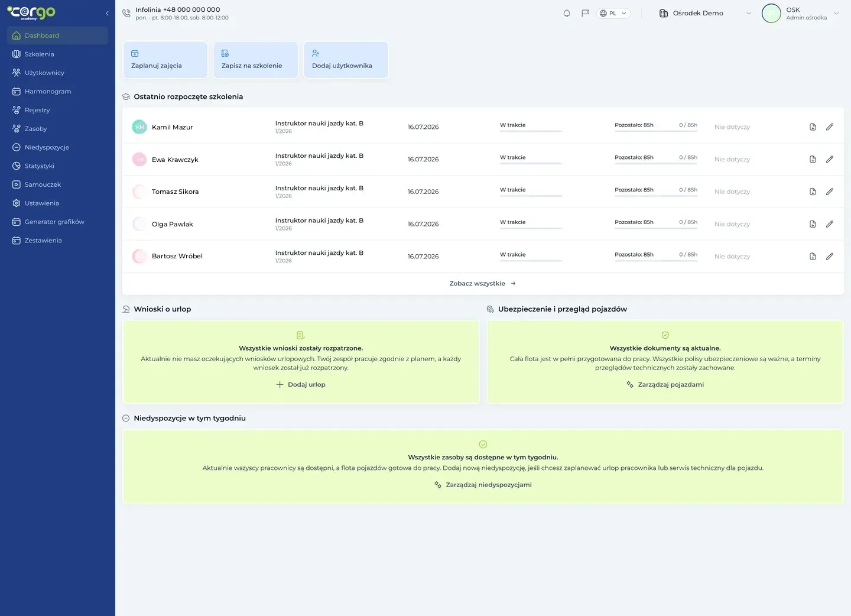Click the edit pencil for Kamil Mazur

tap(830, 127)
